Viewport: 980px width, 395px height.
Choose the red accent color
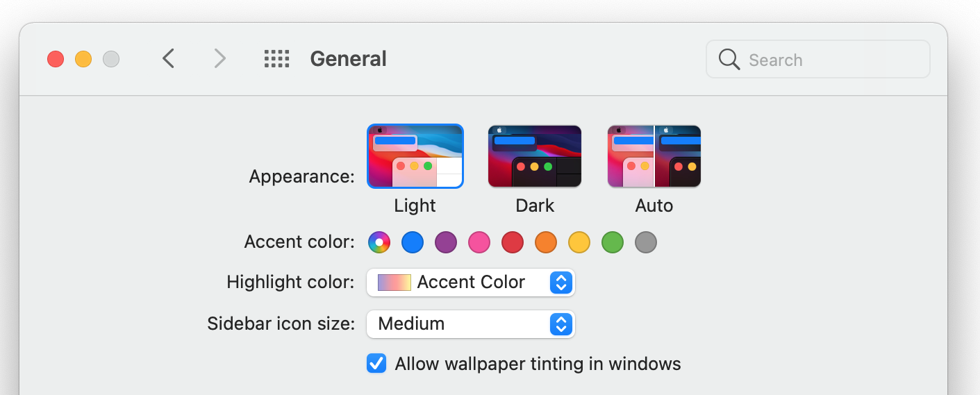tap(513, 242)
